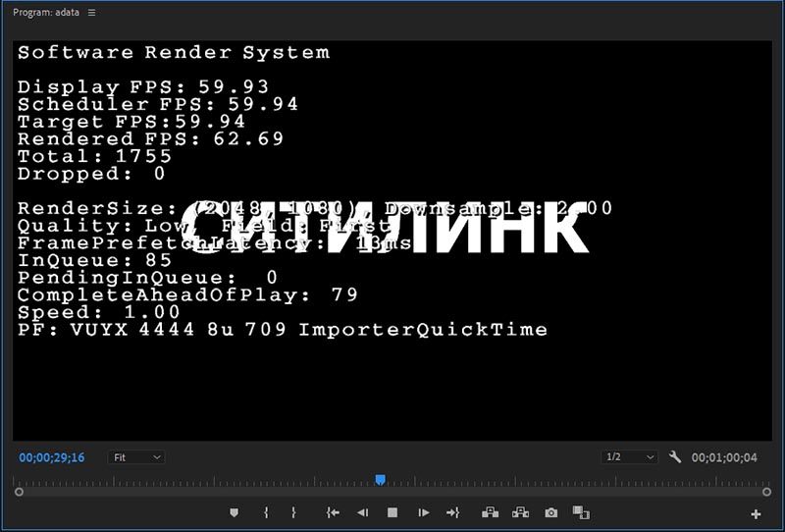Click the left zoom scroll handle circle
This screenshot has height=532, width=785.
(x=19, y=492)
